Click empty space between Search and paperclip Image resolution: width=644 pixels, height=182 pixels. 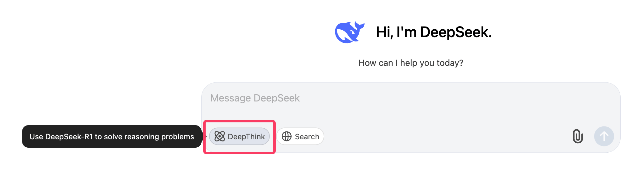pyautogui.click(x=446, y=136)
